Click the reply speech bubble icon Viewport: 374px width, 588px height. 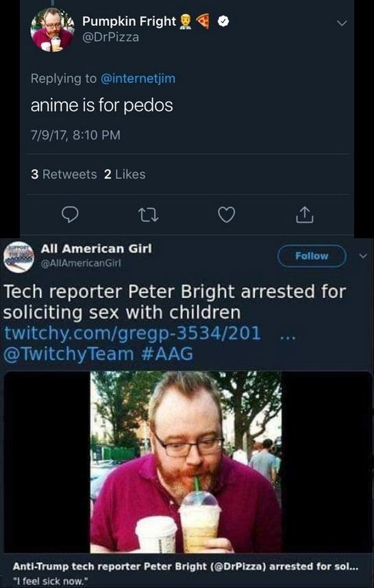69,214
